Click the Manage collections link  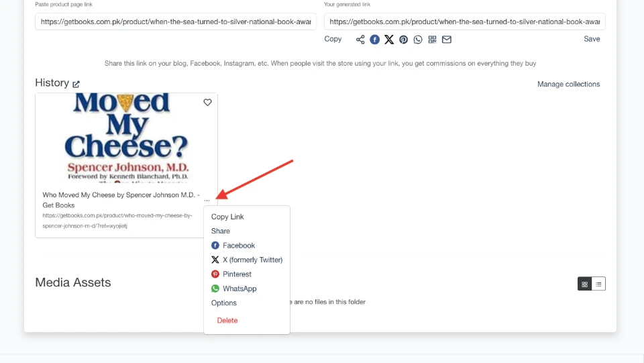(x=568, y=85)
